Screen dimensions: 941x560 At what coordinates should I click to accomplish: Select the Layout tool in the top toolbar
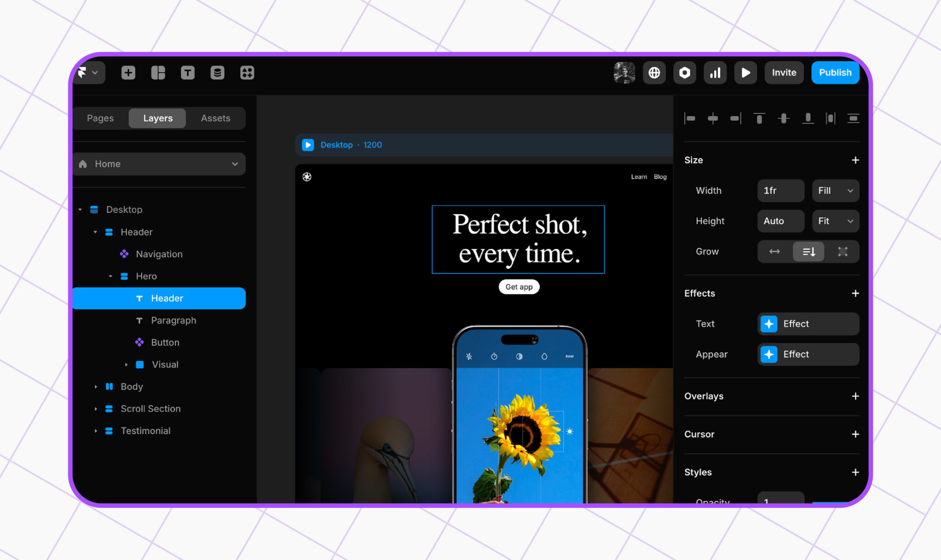point(158,72)
